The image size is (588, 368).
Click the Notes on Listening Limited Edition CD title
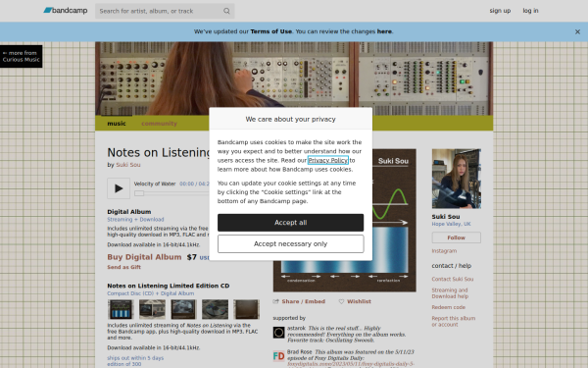(169, 286)
